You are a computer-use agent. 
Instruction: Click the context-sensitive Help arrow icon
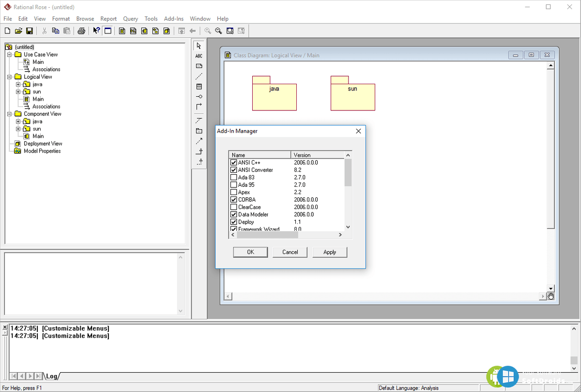coord(95,30)
